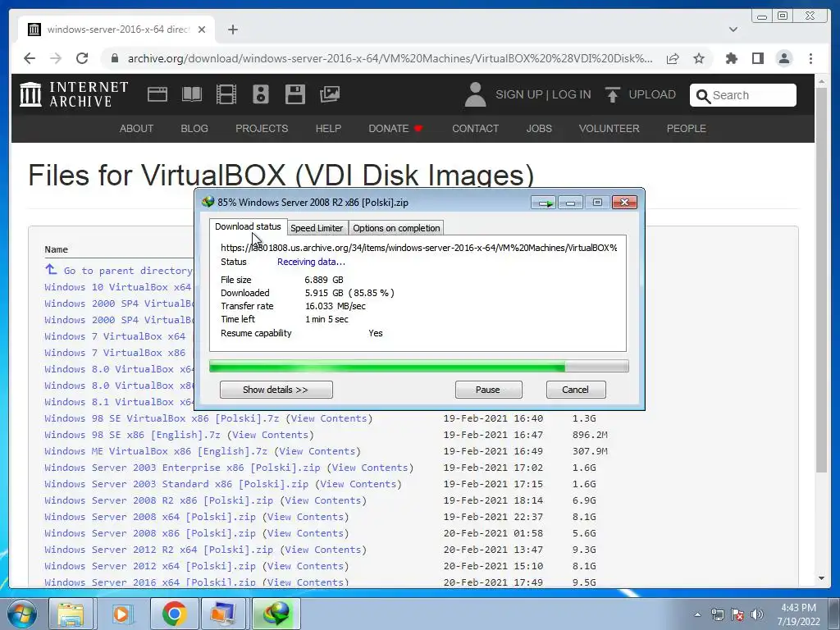Show hidden tray icons arrow

pos(697,614)
